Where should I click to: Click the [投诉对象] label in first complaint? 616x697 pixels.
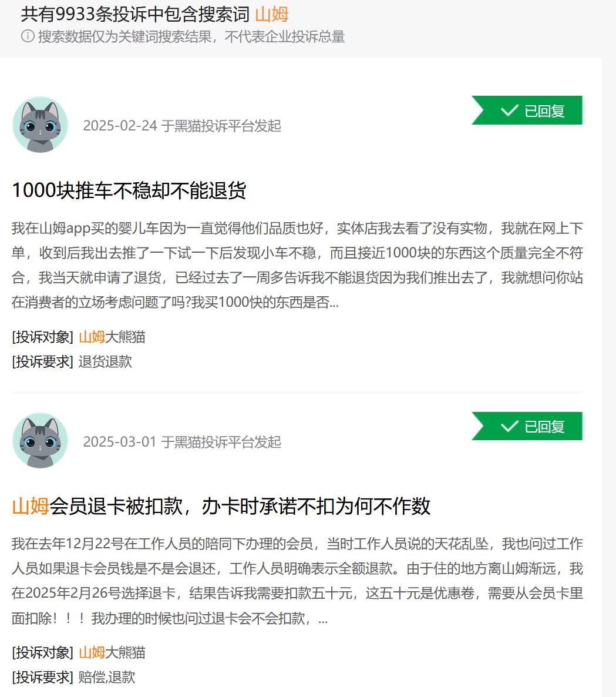pyautogui.click(x=43, y=337)
